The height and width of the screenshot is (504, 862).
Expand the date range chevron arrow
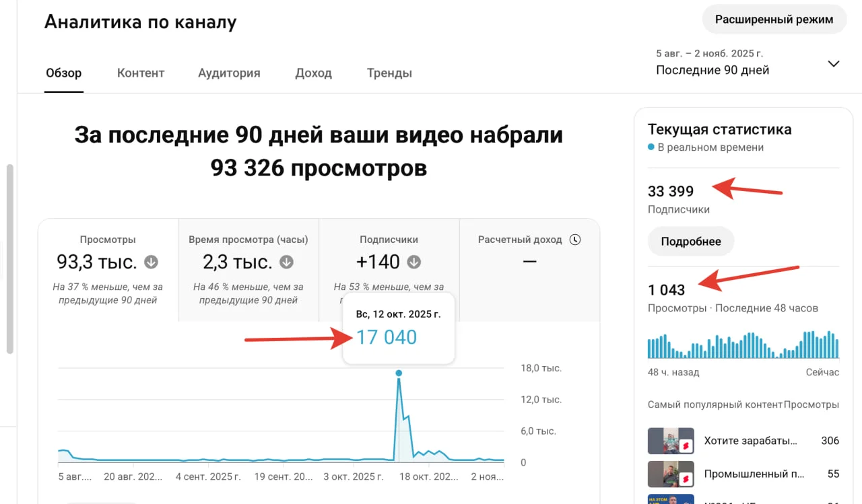[x=833, y=64]
